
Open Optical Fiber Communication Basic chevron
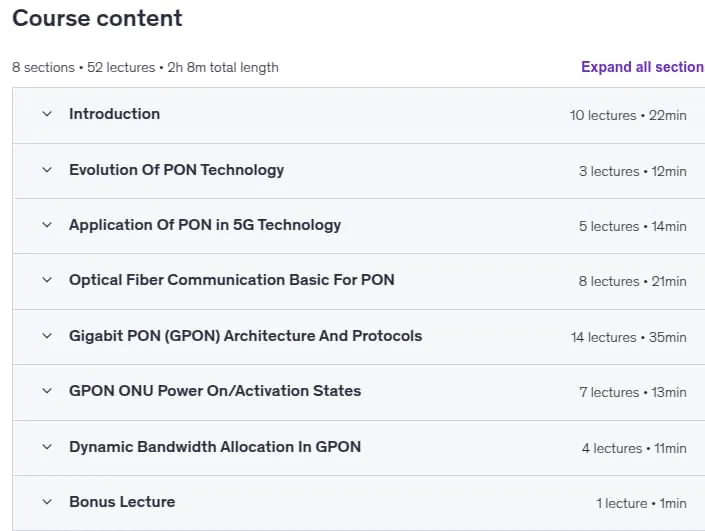[47, 280]
